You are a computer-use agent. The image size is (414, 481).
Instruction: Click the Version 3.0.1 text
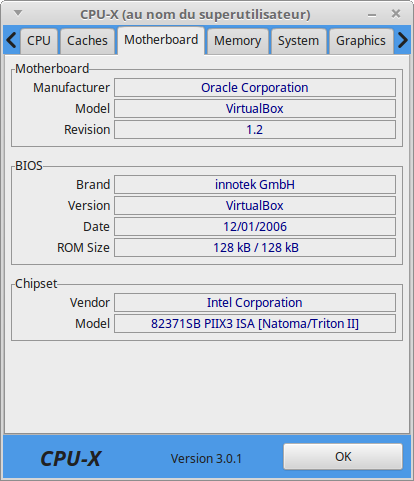pyautogui.click(x=206, y=459)
